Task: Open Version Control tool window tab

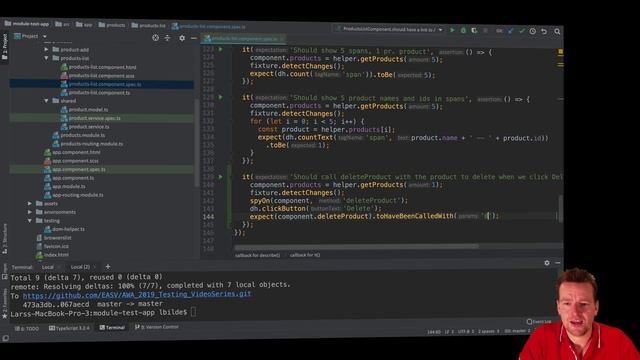Action: (157, 327)
